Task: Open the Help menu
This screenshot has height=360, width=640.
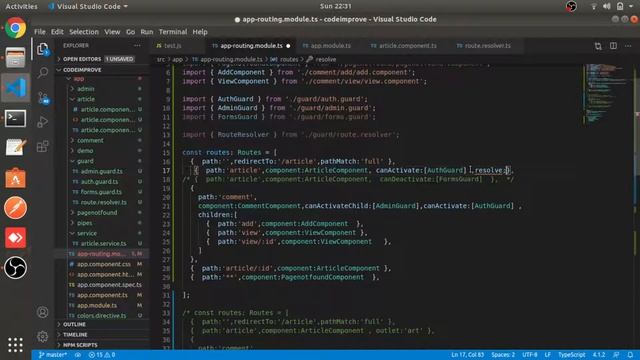Action: [x=200, y=32]
